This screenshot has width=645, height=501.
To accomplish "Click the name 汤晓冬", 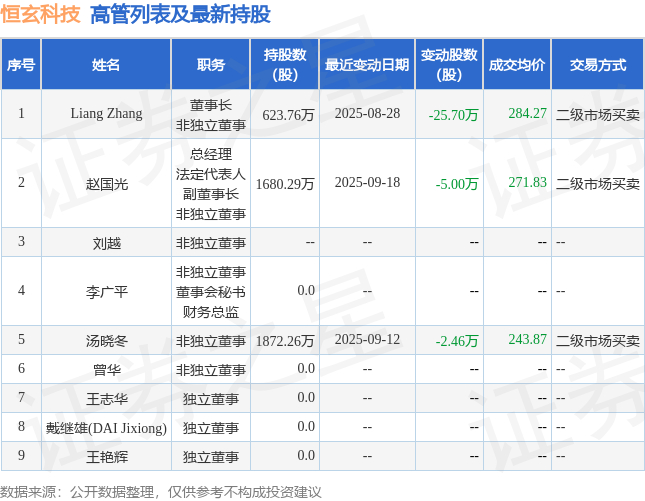I will click(107, 341).
